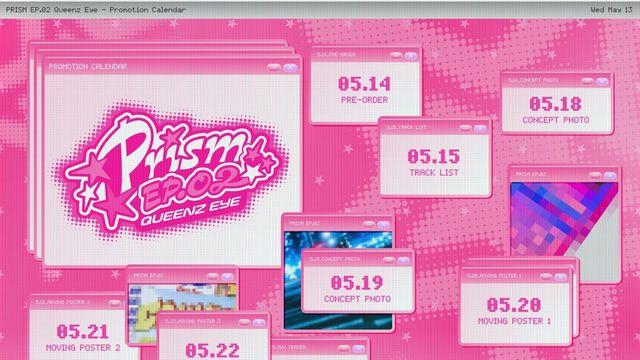This screenshot has width=640, height=360.
Task: Minimize the 05.20 Moving Poster 1 window
Action: point(546,277)
